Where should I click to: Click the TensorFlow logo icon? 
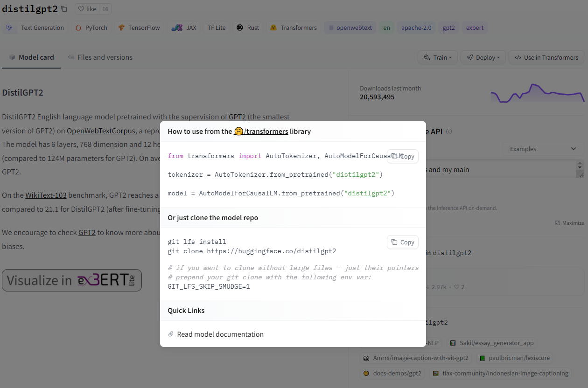point(121,28)
